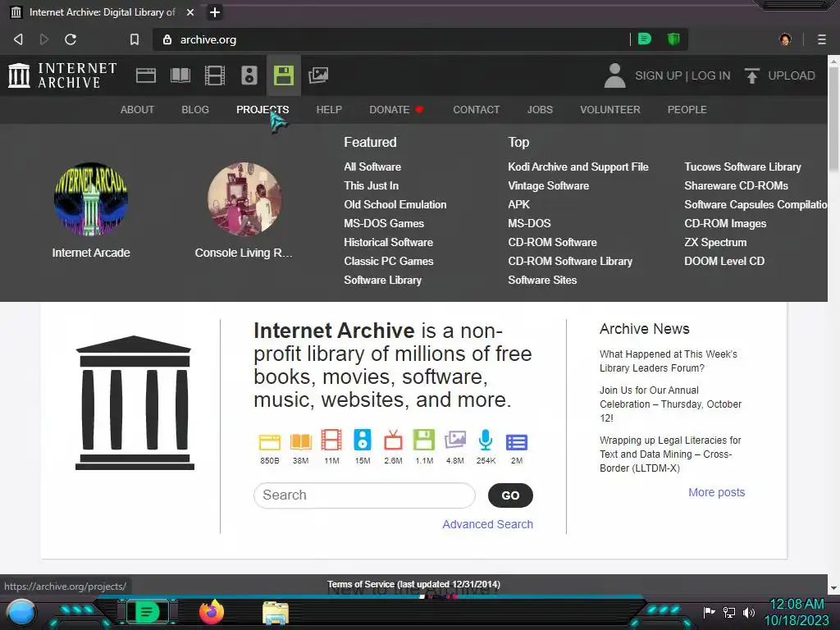Open the Web (Wayback) icon in top nav

click(x=146, y=75)
